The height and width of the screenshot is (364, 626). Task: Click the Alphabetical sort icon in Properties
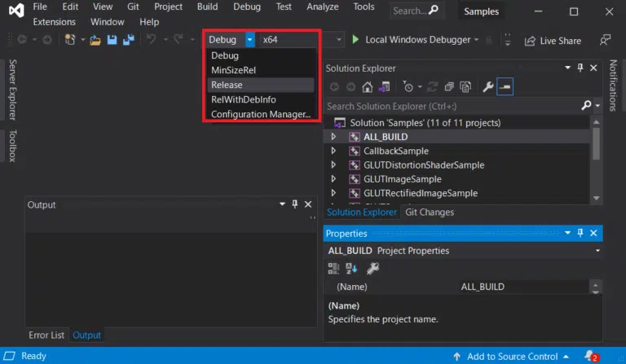352,269
